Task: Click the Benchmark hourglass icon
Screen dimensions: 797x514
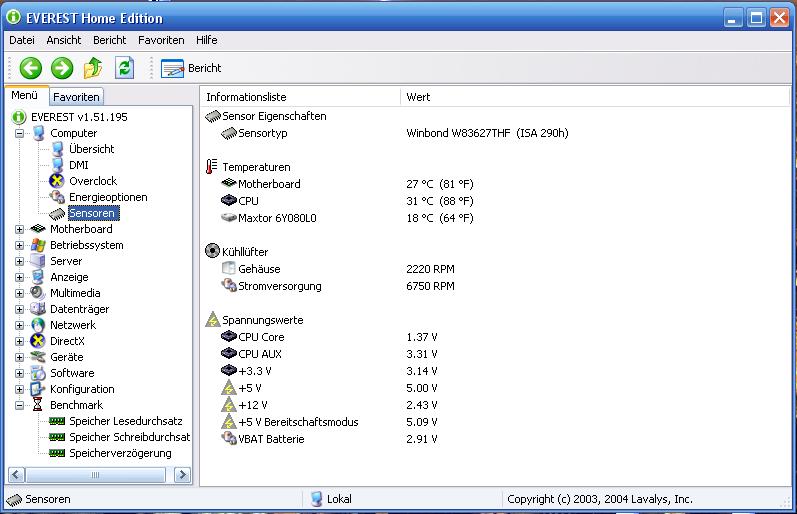Action: pos(38,405)
